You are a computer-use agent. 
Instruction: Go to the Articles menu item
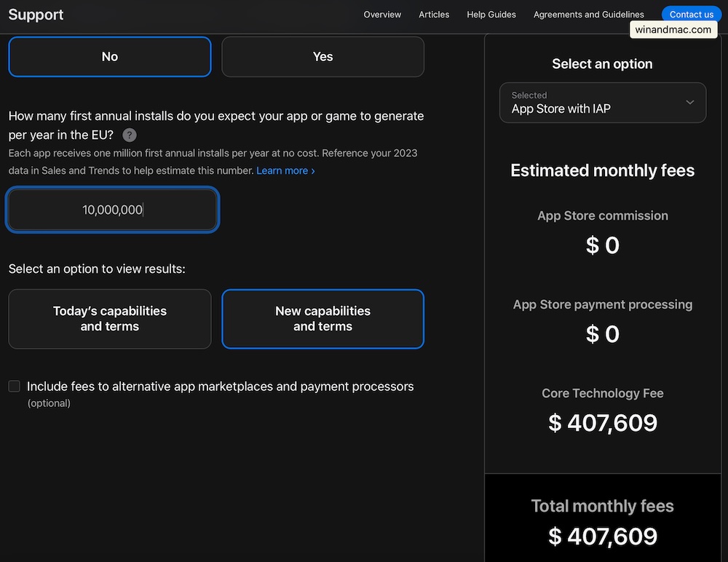click(434, 15)
